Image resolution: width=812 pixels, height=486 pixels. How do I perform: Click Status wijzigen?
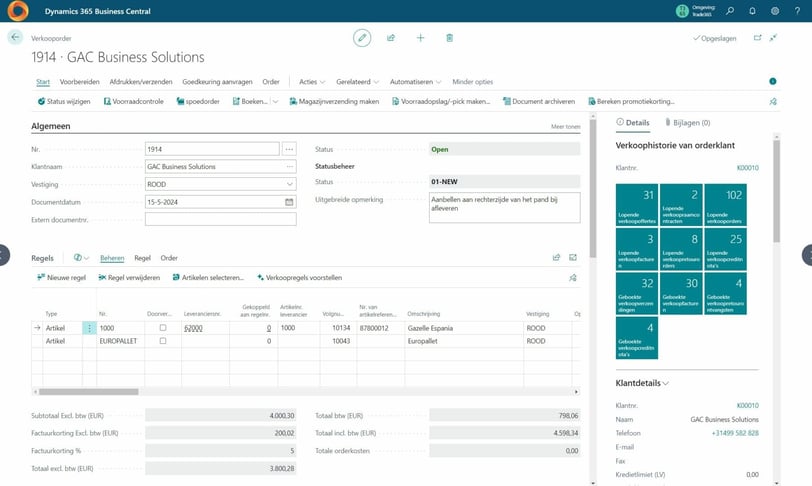pos(64,102)
